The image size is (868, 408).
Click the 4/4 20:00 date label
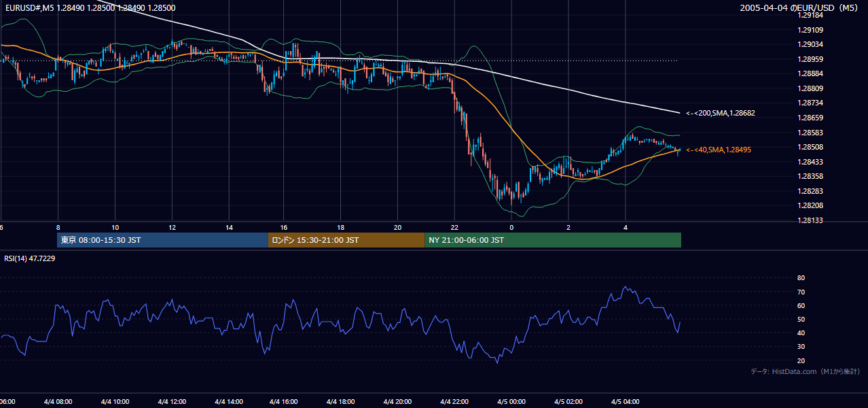[398, 402]
